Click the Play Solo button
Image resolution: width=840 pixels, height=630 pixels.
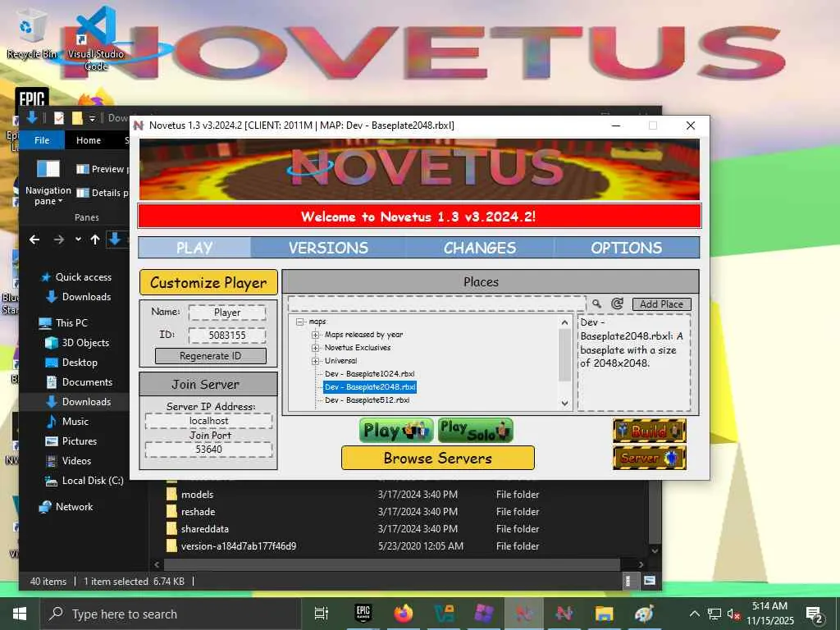(x=476, y=431)
